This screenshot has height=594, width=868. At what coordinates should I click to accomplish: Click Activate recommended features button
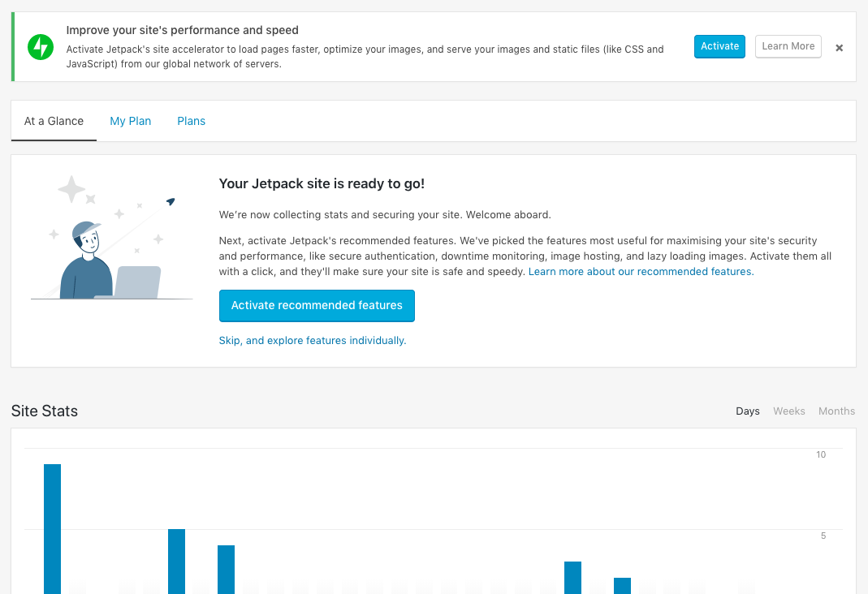(x=317, y=306)
